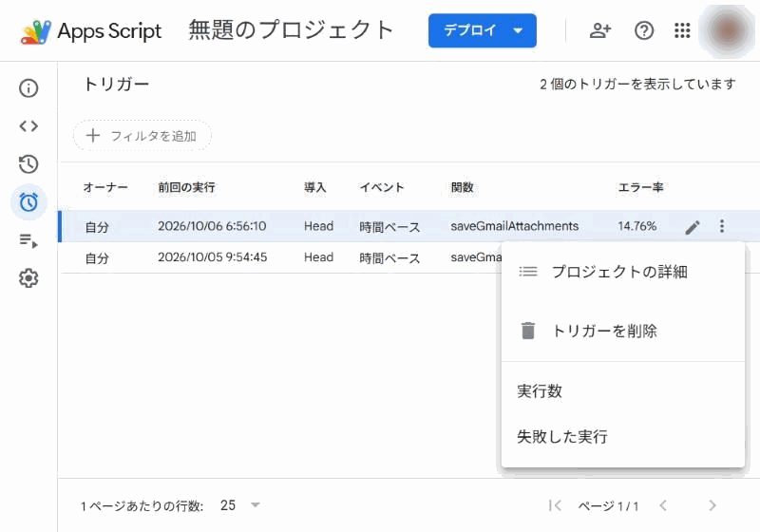Click the 前回の実行 column header

pos(186,187)
